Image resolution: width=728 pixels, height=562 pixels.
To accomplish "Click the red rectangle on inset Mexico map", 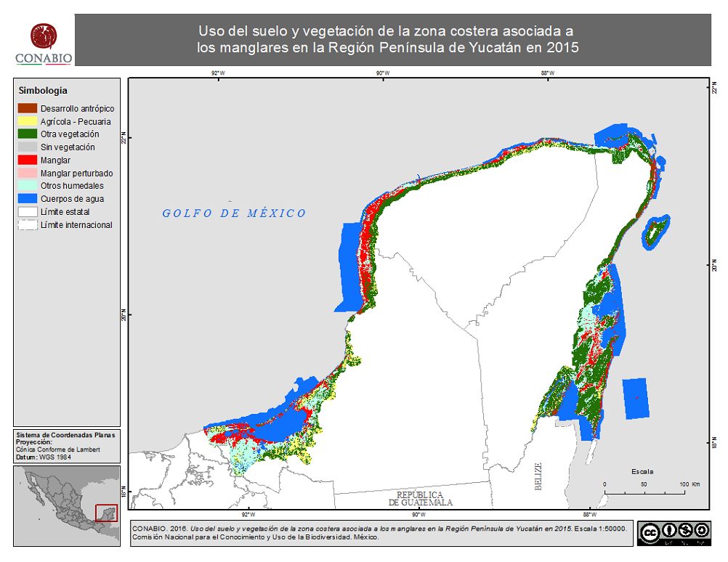I will point(106,513).
